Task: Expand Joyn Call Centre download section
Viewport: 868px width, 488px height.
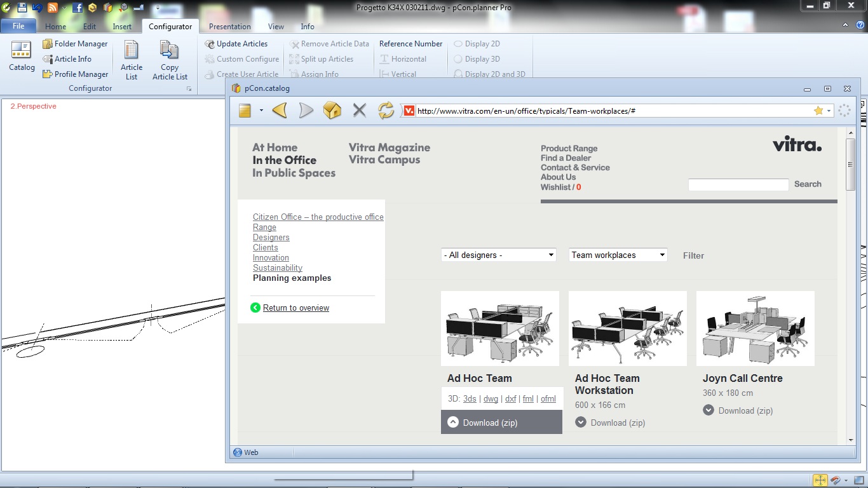Action: click(x=738, y=410)
